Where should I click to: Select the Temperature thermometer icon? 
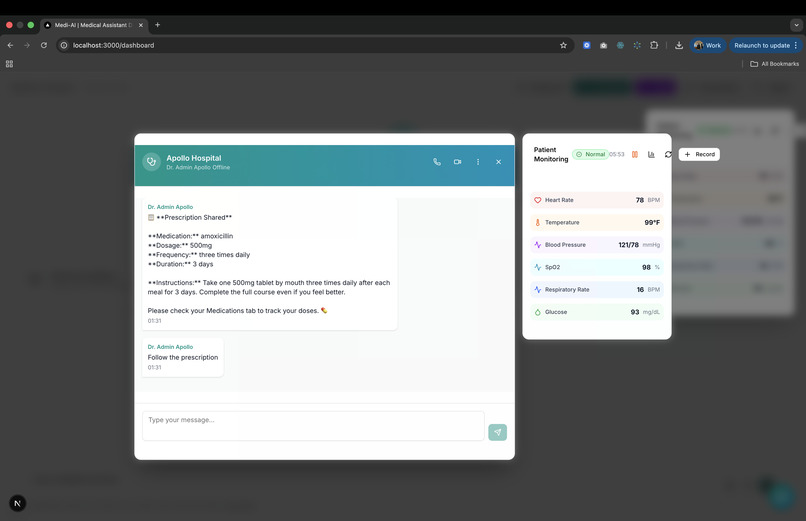tap(538, 222)
